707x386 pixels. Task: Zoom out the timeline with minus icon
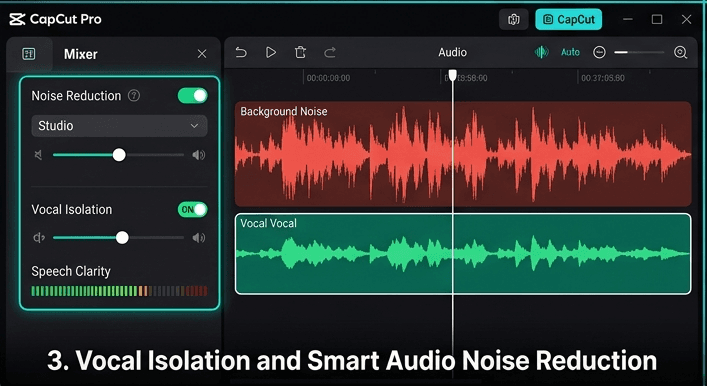point(599,52)
